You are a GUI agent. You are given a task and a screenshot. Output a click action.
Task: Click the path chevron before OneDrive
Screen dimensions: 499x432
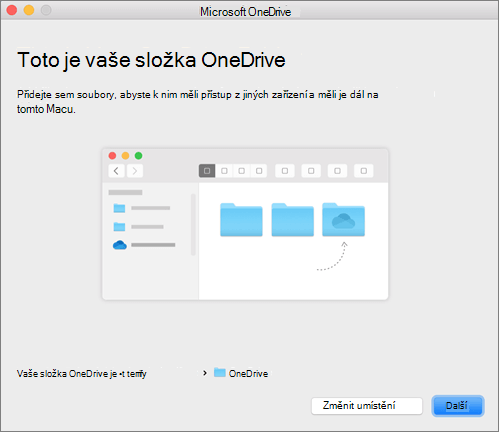tap(205, 373)
